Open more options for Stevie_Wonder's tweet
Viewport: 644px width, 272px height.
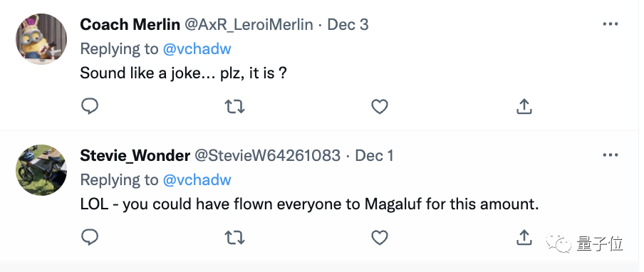611,155
